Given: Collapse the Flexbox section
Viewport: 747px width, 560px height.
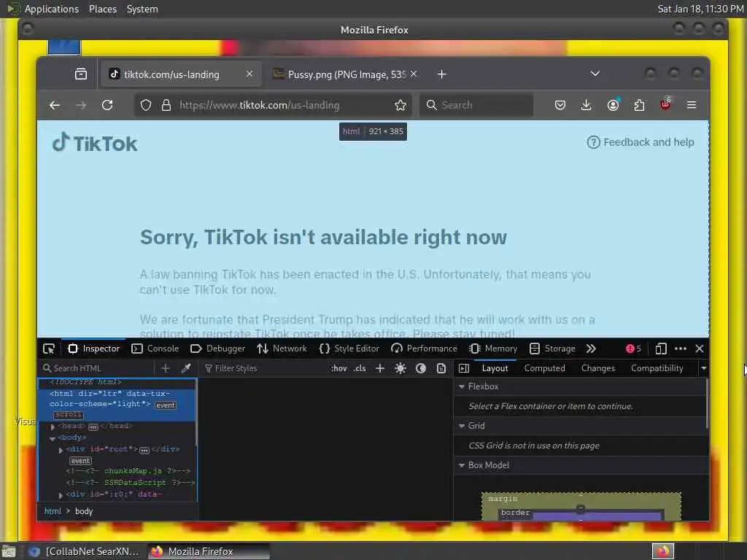Looking at the screenshot, I should pyautogui.click(x=462, y=386).
